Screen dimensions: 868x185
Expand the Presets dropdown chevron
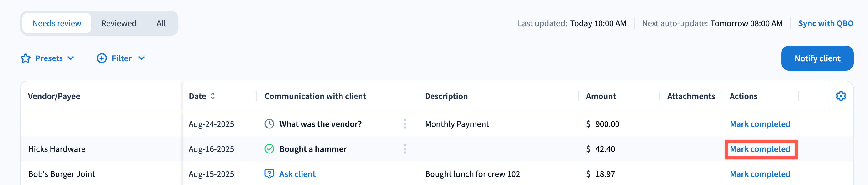71,58
